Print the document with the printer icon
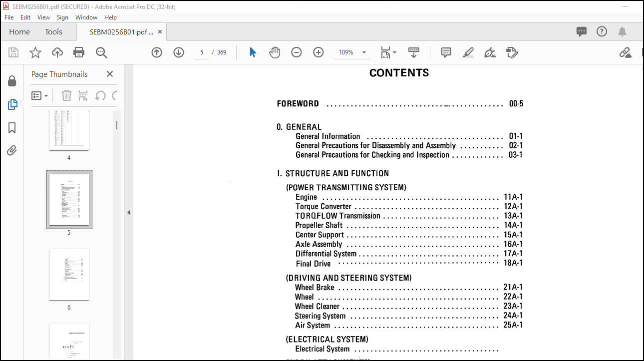 tap(79, 52)
